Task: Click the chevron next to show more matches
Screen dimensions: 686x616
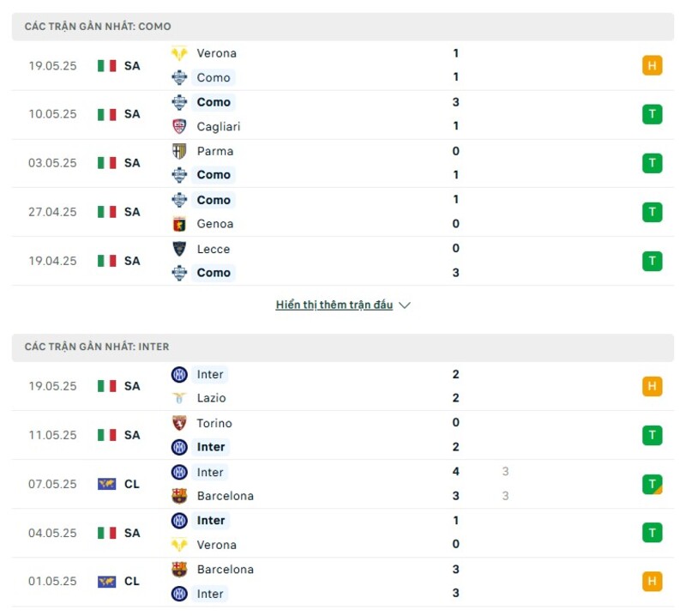Action: pyautogui.click(x=404, y=305)
